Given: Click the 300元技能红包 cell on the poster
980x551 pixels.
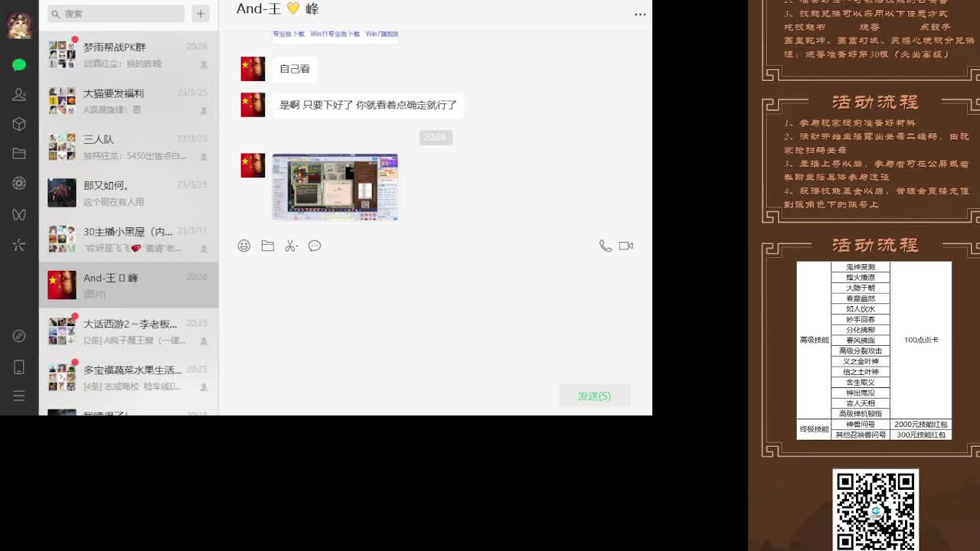Looking at the screenshot, I should [x=921, y=435].
